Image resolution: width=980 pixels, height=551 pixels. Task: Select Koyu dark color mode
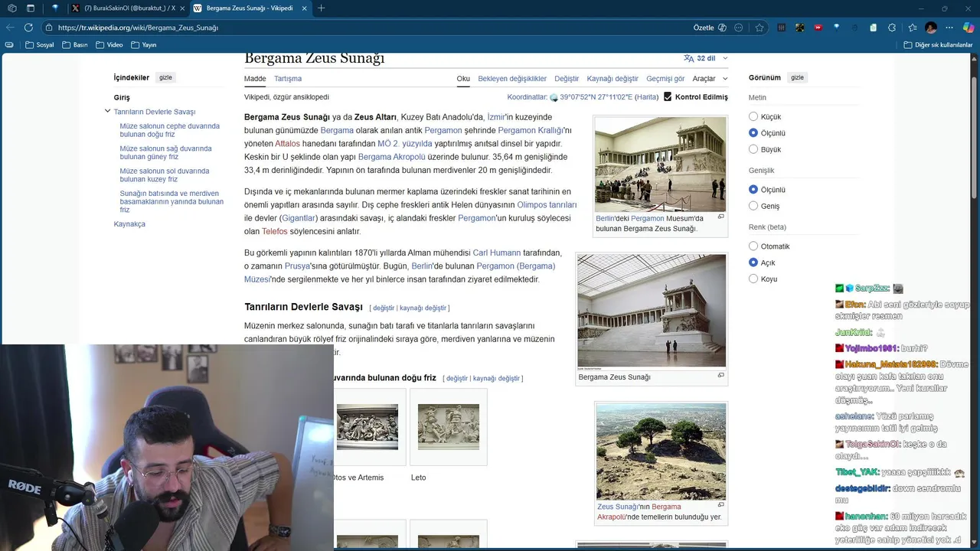[x=753, y=279]
